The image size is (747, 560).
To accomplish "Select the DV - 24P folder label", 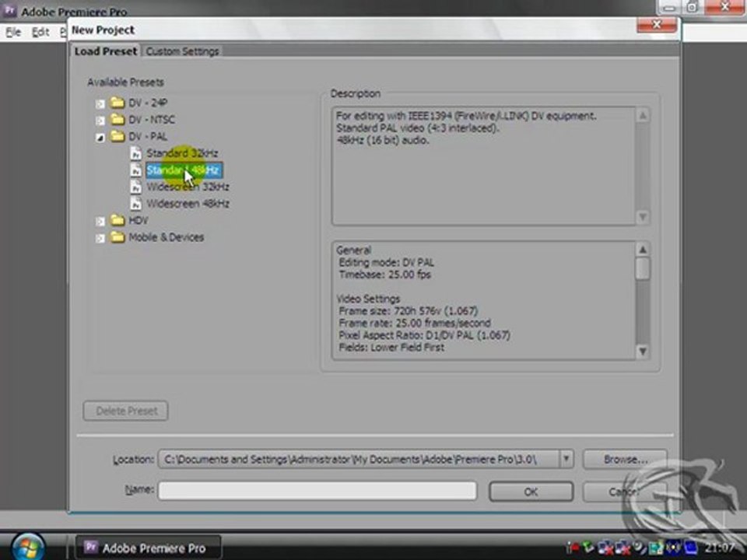I will click(x=148, y=103).
